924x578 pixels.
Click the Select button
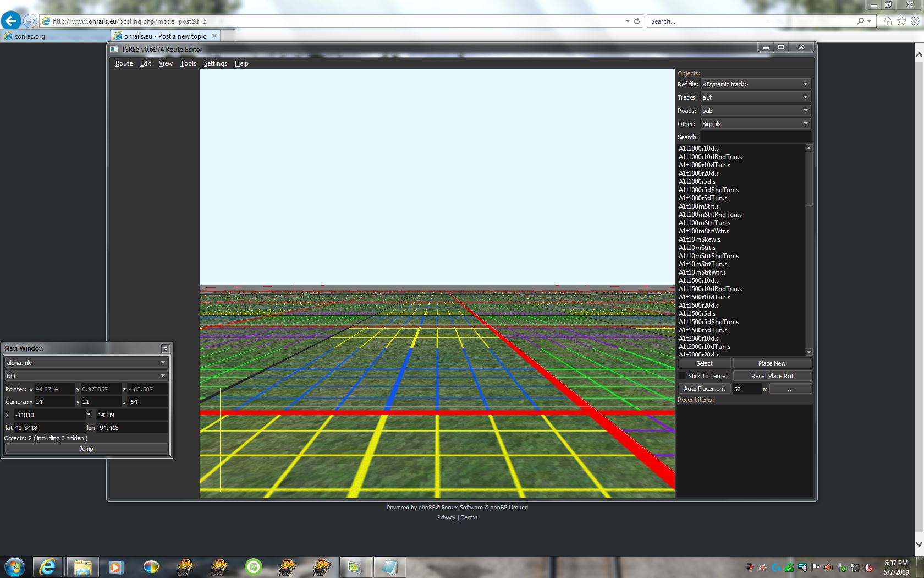point(705,363)
